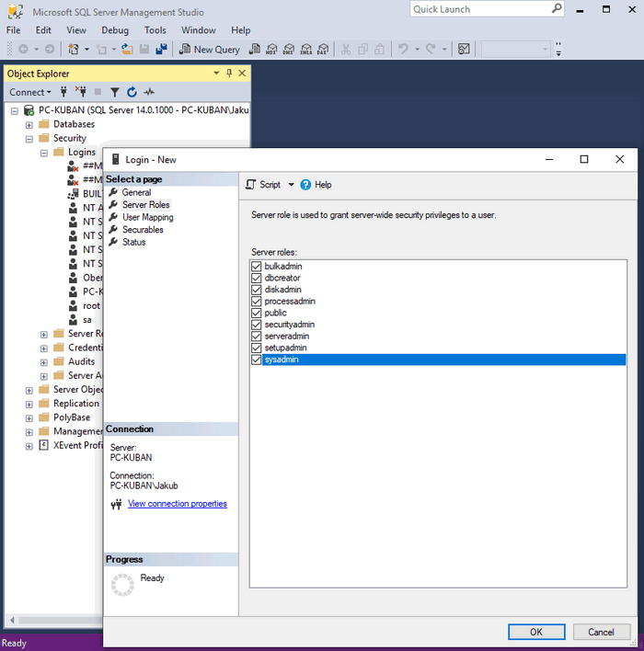Viewport: 644px width, 651px height.
Task: Toggle the securityadmin role checkbox
Action: (x=257, y=325)
